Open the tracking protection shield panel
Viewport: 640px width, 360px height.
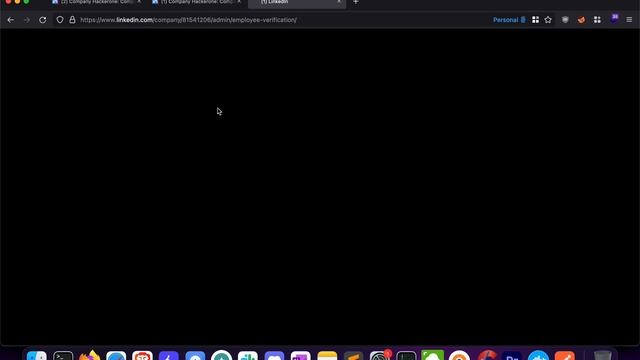click(x=60, y=20)
